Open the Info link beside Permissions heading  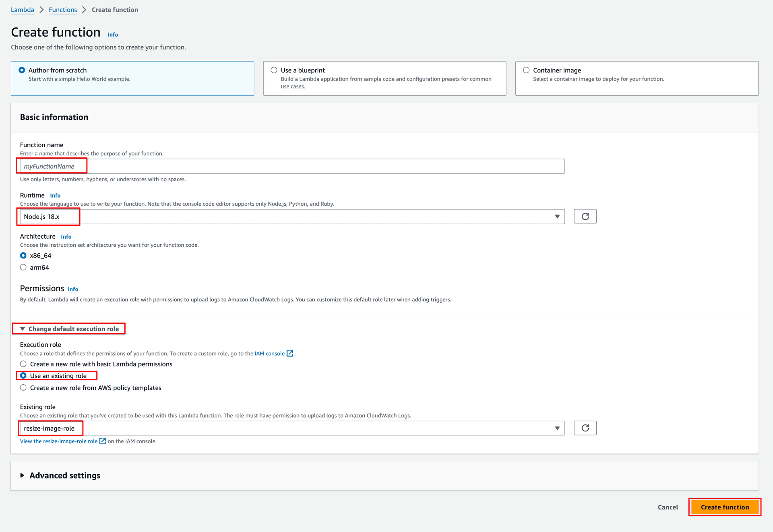coord(73,289)
